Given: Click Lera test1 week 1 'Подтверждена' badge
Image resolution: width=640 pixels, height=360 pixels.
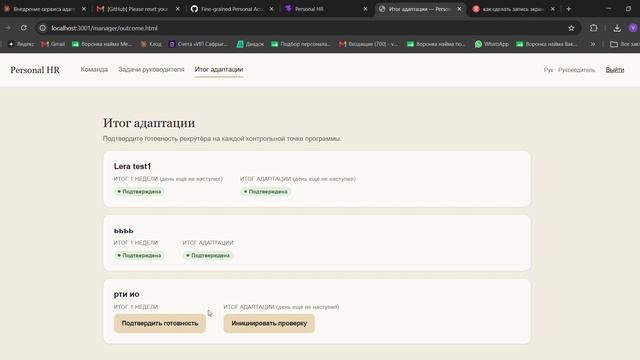Looking at the screenshot, I should tap(139, 191).
